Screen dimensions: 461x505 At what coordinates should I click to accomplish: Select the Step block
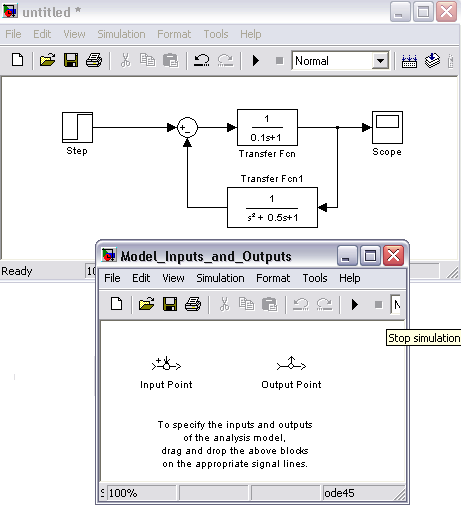tap(77, 127)
